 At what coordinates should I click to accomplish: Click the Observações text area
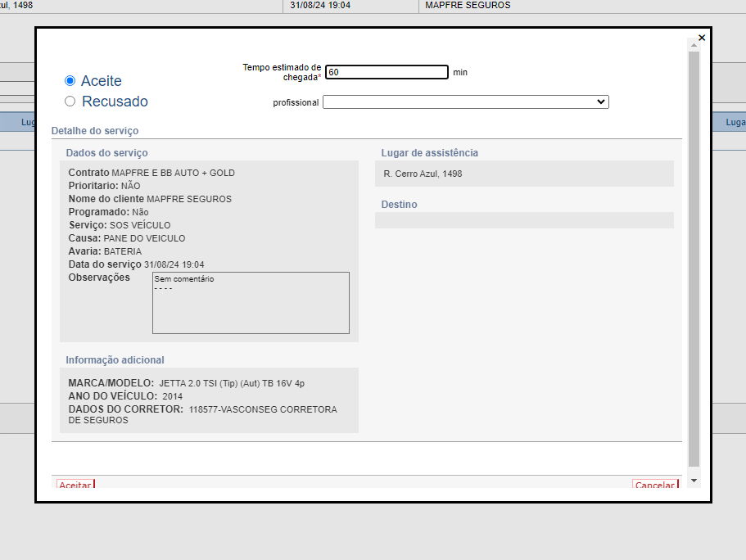click(251, 303)
